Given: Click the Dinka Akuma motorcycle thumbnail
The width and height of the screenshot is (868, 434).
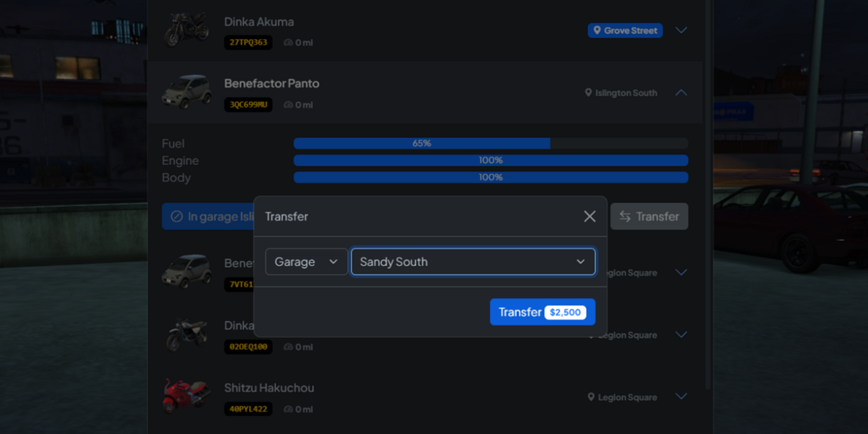Looking at the screenshot, I should (187, 30).
